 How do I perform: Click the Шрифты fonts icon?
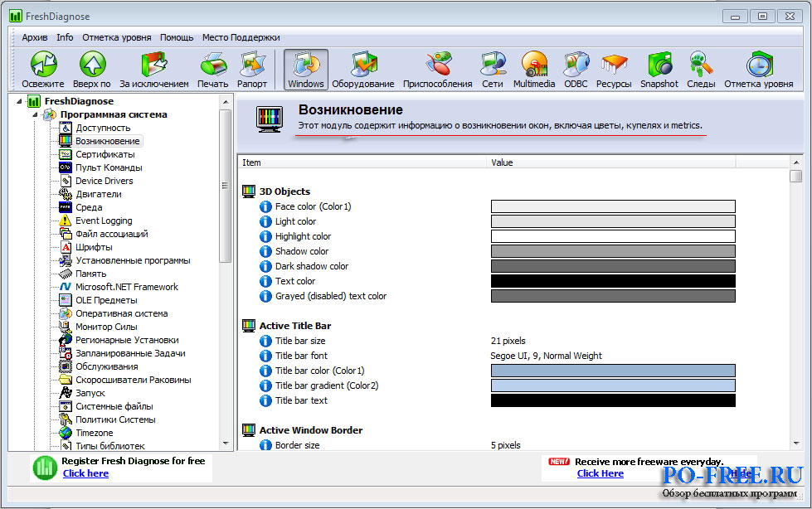[66, 247]
